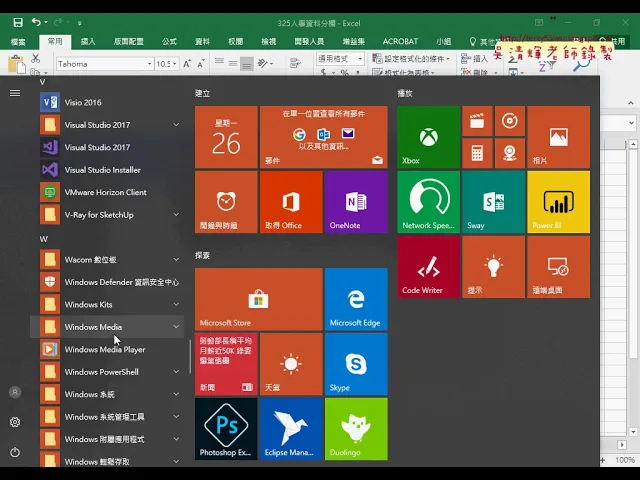Open the Get Office tile
This screenshot has width=640, height=480.
[291, 202]
